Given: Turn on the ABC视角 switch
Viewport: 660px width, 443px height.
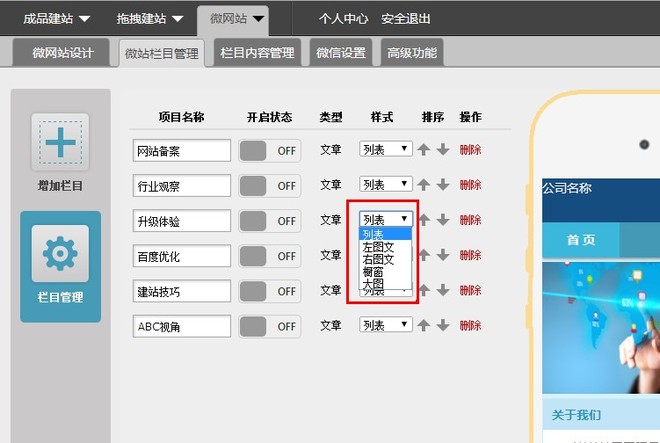Looking at the screenshot, I should click(x=270, y=326).
